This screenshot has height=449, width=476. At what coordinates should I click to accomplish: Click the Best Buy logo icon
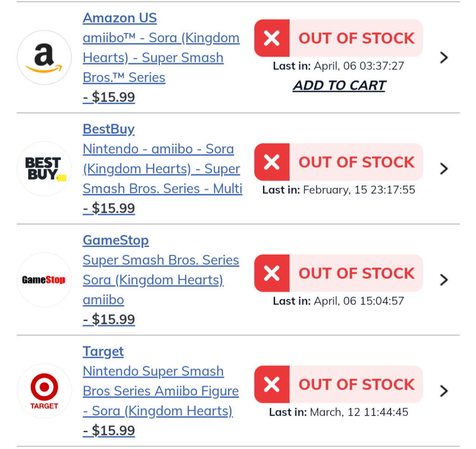pyautogui.click(x=44, y=168)
